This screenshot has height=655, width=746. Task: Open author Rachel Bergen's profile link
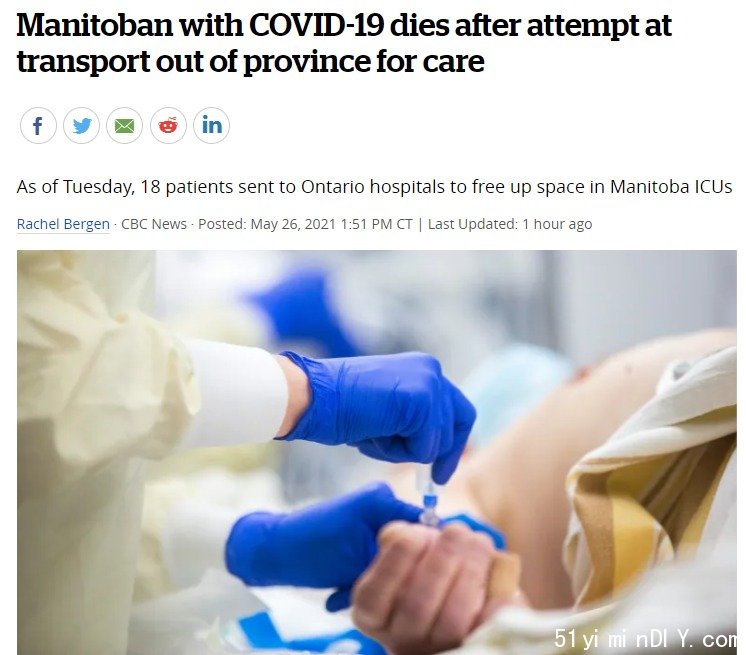tap(63, 224)
